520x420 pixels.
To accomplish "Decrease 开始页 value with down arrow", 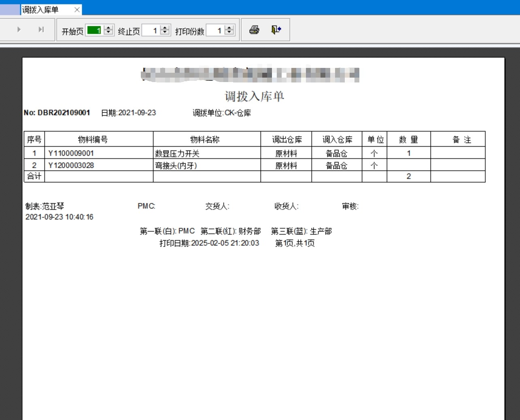I will [108, 33].
